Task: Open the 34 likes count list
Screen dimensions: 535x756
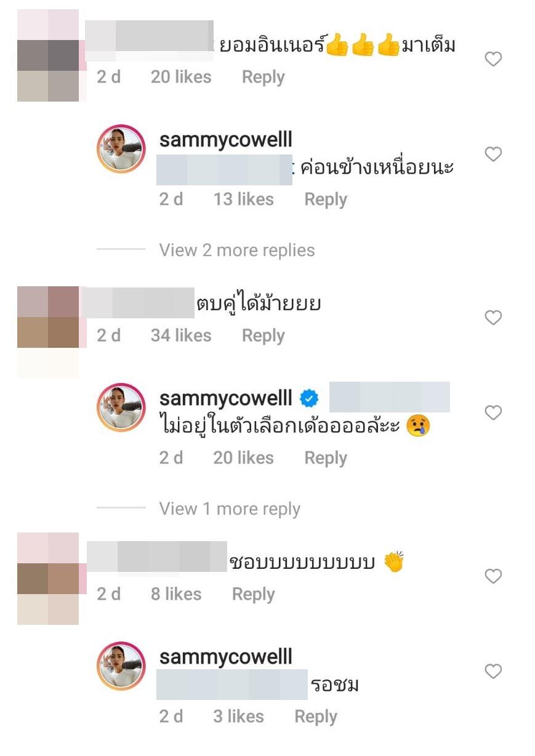Action: point(181,336)
